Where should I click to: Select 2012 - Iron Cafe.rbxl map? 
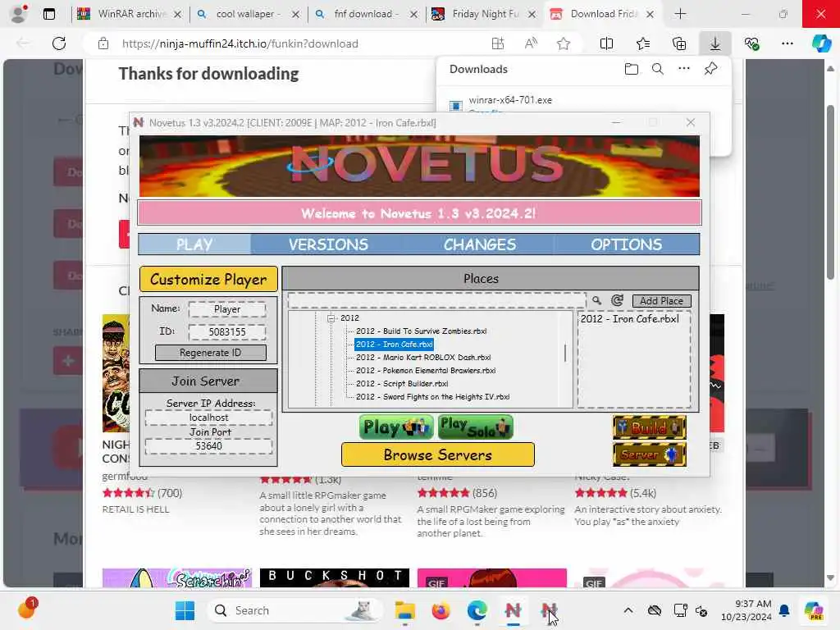click(394, 344)
